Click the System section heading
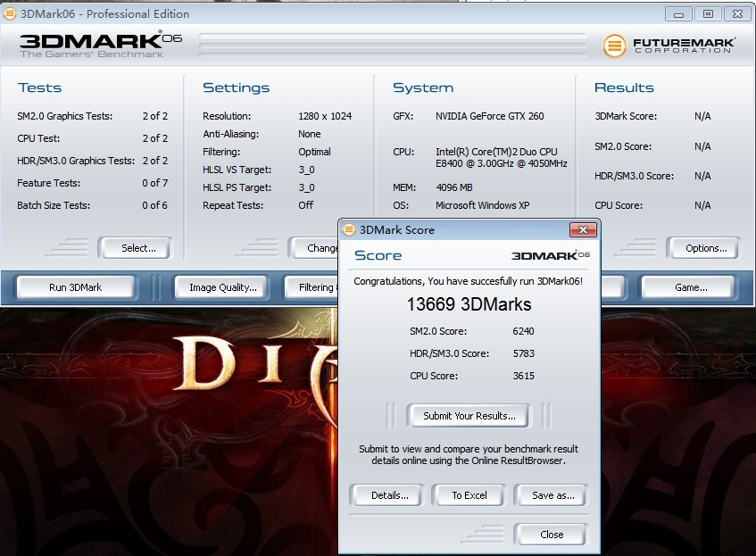The height and width of the screenshot is (556, 756). click(x=423, y=87)
